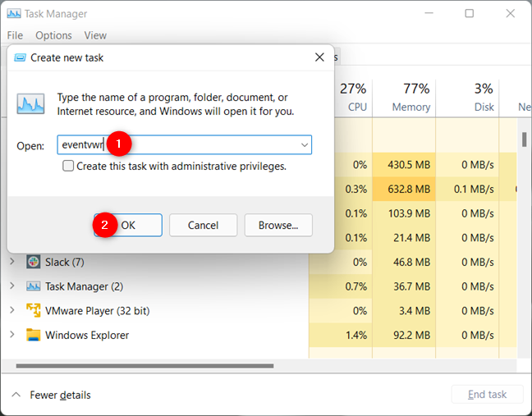
Task: Expand the Task Manager (2) process group
Action: (x=12, y=286)
